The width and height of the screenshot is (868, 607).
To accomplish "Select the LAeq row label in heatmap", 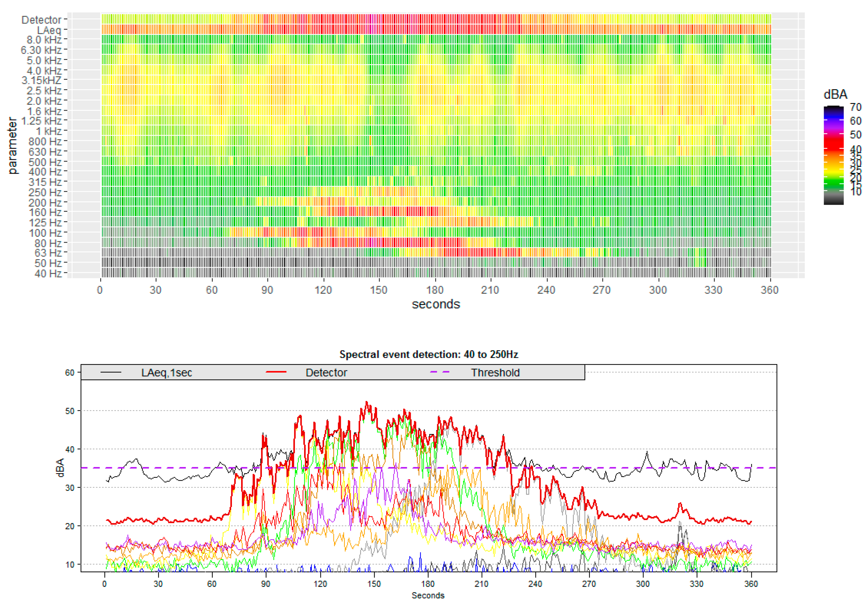I will click(x=49, y=30).
